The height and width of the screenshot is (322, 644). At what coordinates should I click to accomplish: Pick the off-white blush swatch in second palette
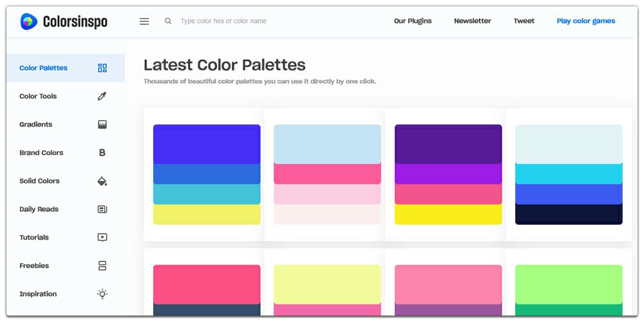(327, 214)
